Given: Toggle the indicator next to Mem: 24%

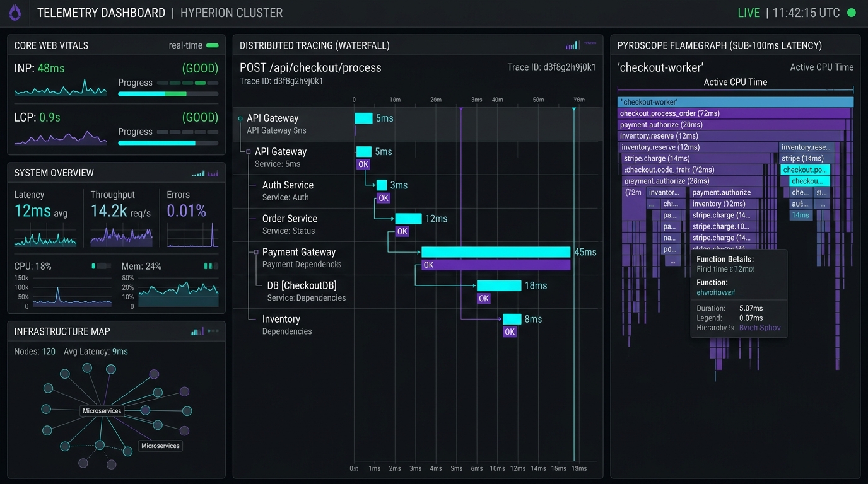Looking at the screenshot, I should [x=211, y=266].
